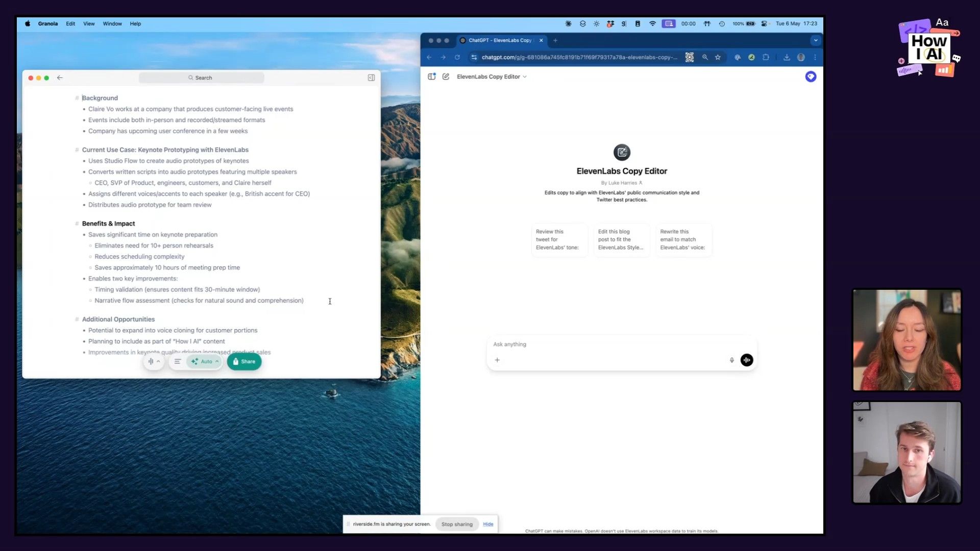
Task: Click the ElevenLabs Copy Editor GPT logo
Action: click(622, 152)
